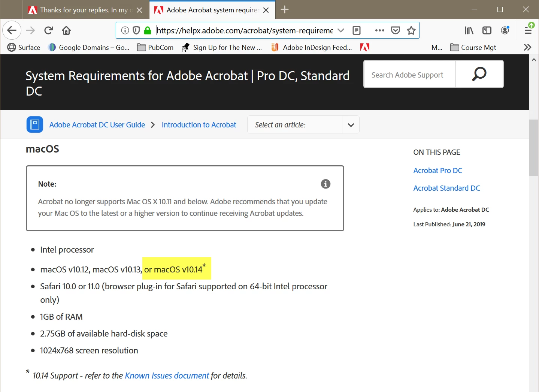Screen dimensions: 539x392
Task: Click the Last Published June 21, 2019 text
Action: (449, 224)
